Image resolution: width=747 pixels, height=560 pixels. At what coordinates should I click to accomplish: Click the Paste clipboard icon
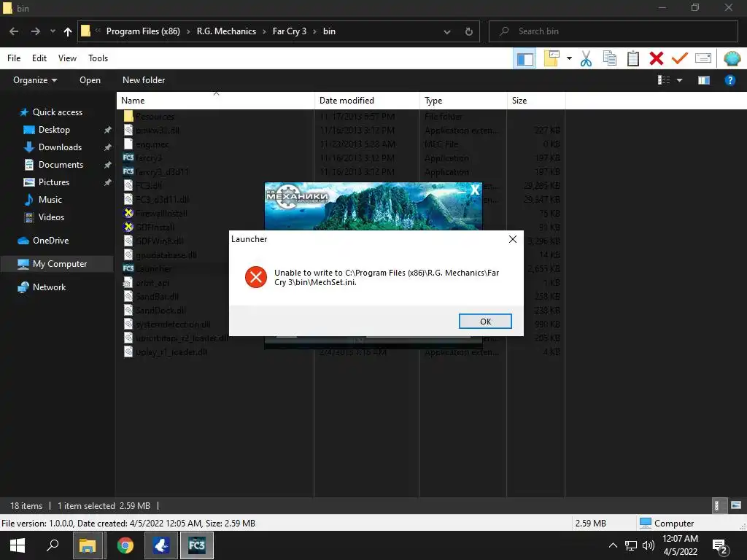click(x=633, y=58)
